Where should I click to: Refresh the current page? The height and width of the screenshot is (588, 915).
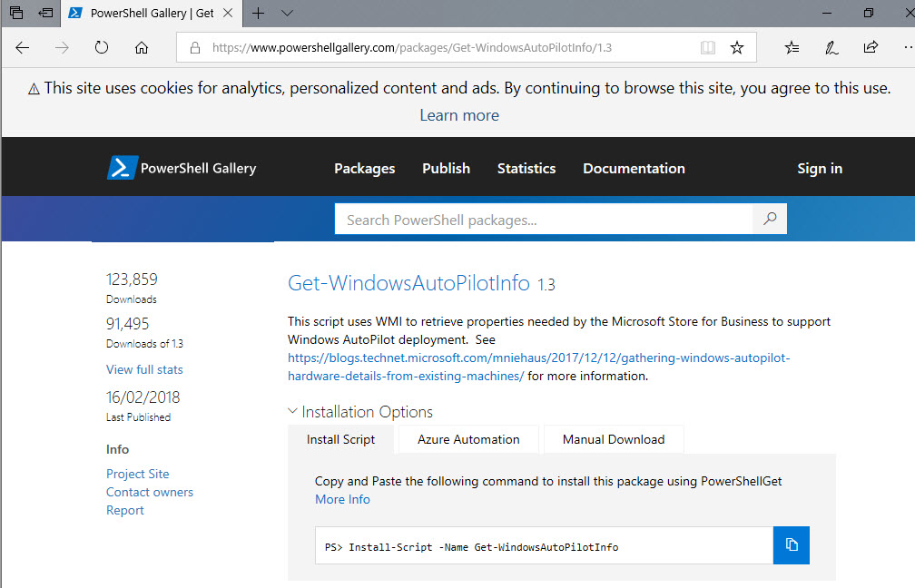click(x=100, y=47)
